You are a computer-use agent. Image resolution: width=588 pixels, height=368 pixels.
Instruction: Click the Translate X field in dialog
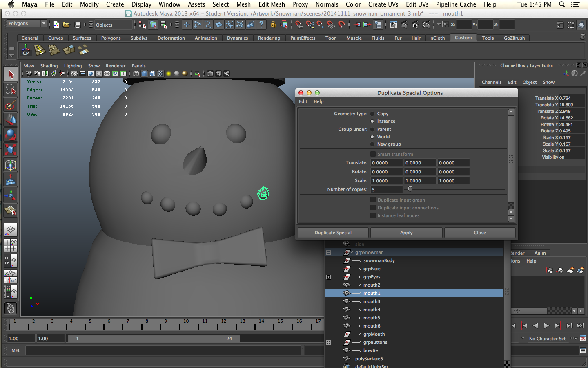(386, 162)
